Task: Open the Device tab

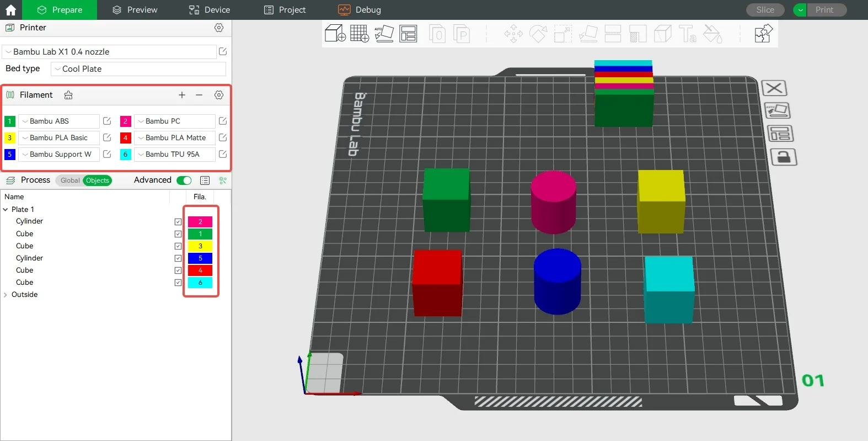Action: tap(210, 10)
